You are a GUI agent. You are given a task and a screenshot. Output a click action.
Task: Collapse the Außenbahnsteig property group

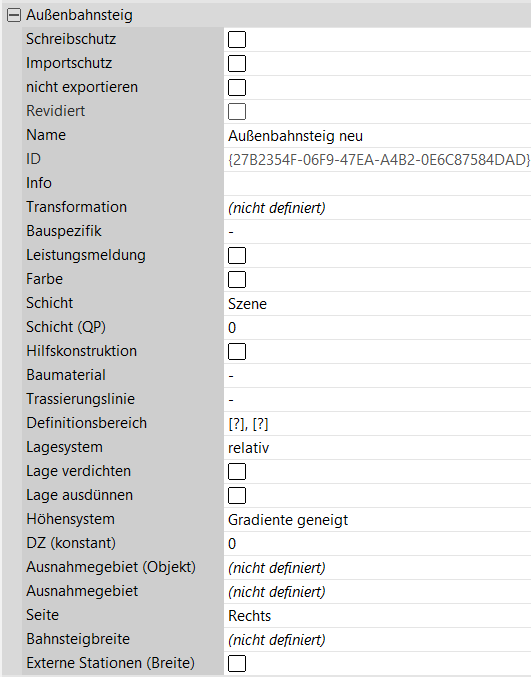[x=14, y=16]
